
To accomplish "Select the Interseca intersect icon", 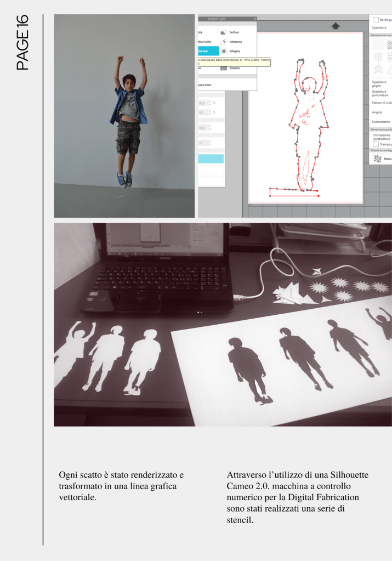I will coord(224,42).
